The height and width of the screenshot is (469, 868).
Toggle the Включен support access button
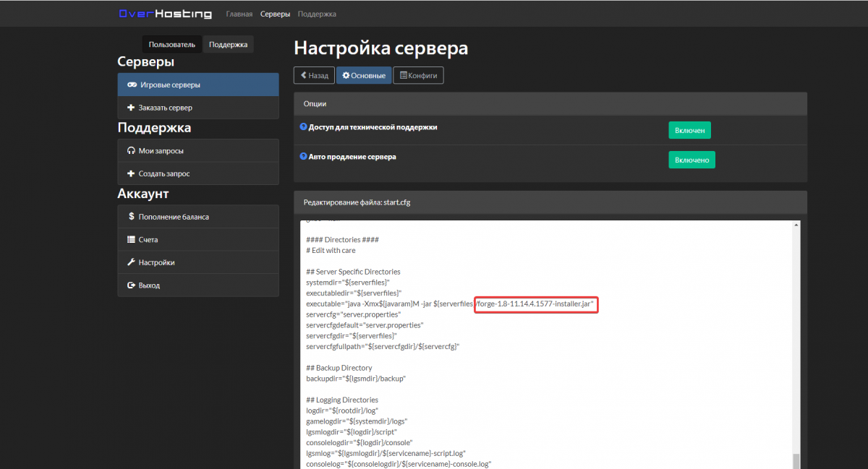tap(690, 130)
